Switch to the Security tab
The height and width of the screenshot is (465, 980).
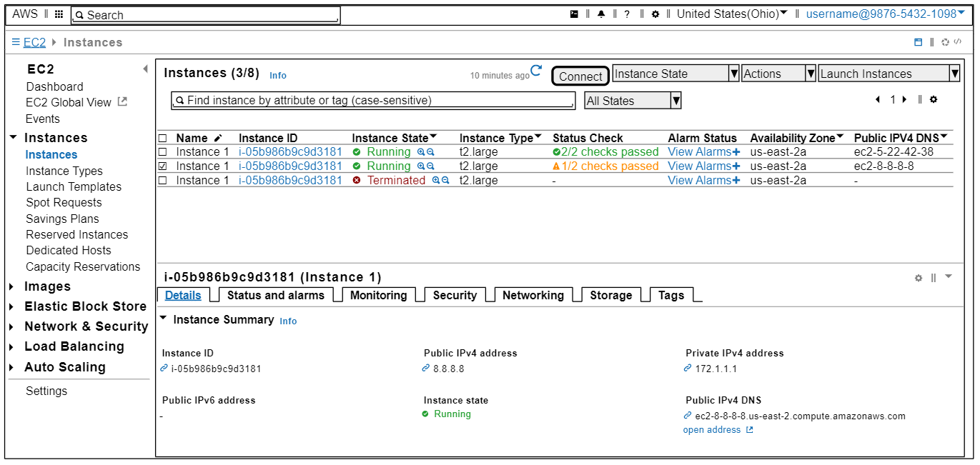pyautogui.click(x=455, y=295)
